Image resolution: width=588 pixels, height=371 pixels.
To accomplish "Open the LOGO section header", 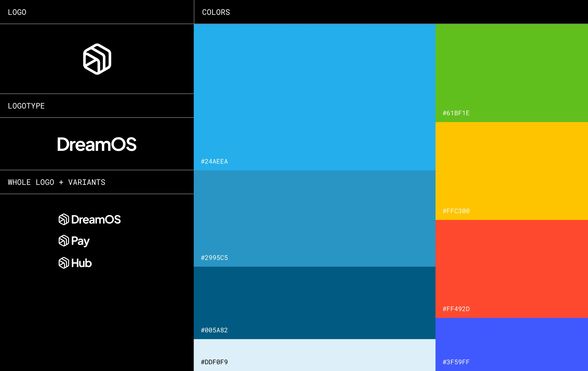I will coord(17,12).
